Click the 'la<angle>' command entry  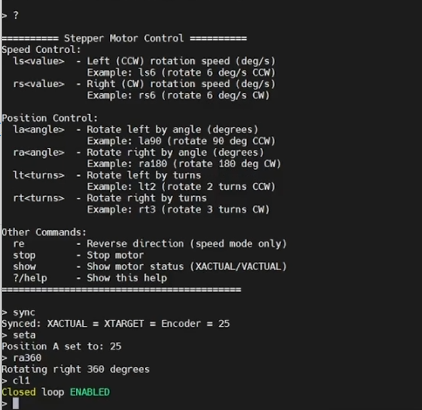(39, 129)
